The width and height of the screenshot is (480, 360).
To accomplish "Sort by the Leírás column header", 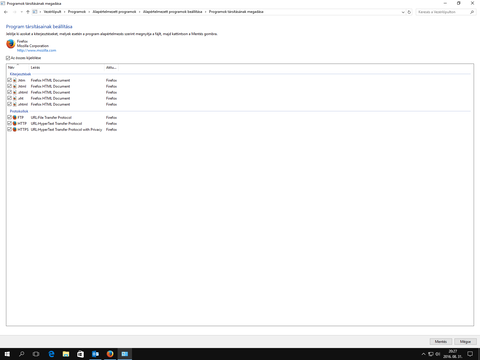I will pyautogui.click(x=67, y=68).
